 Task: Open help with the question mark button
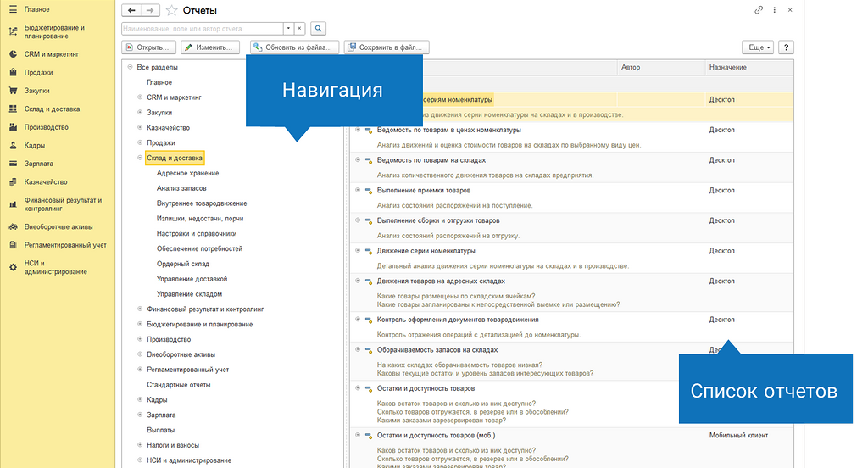[x=786, y=47]
